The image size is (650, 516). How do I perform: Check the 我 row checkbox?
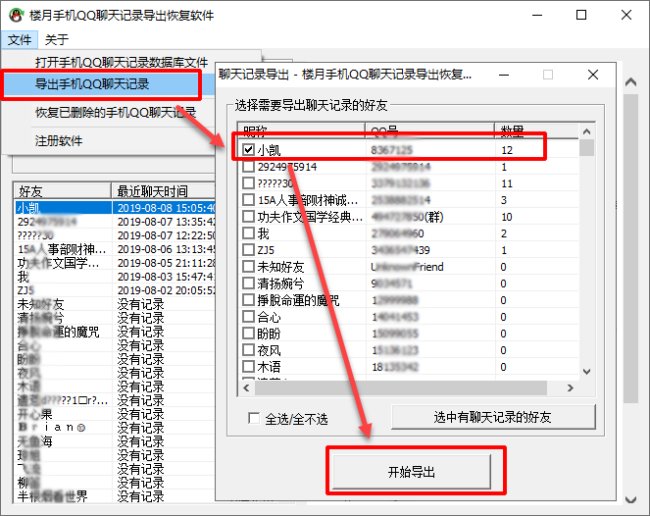[x=248, y=233]
